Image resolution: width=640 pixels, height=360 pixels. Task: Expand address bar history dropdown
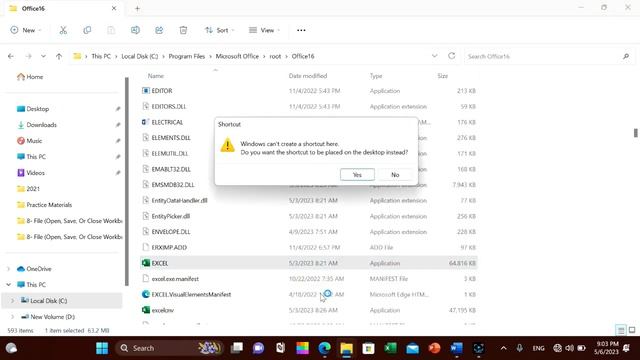coord(434,56)
